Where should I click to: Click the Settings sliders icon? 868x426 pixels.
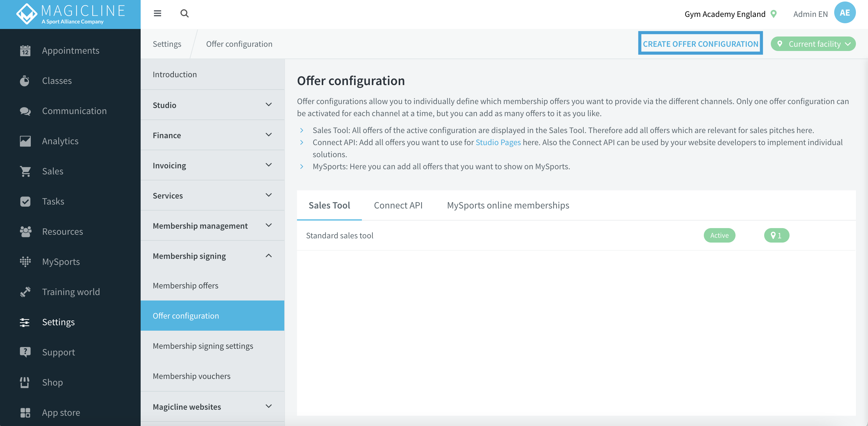tap(25, 322)
